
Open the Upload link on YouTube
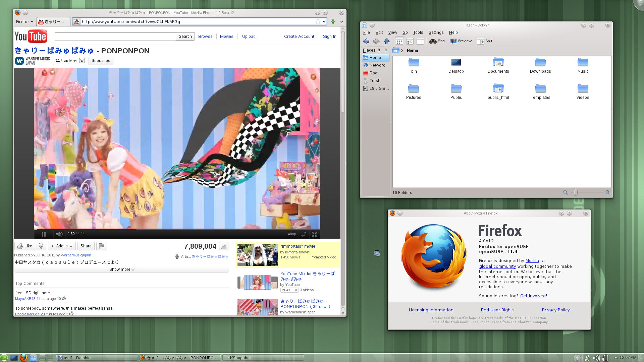coord(249,37)
